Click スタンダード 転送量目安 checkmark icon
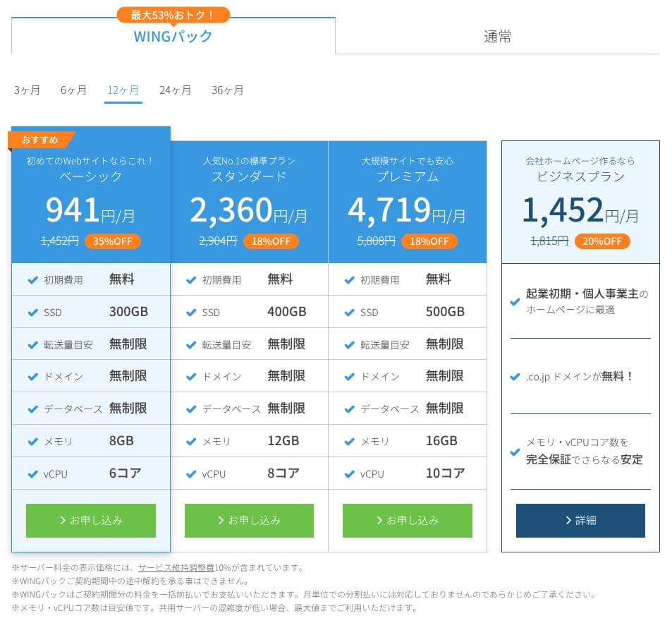 pyautogui.click(x=191, y=345)
